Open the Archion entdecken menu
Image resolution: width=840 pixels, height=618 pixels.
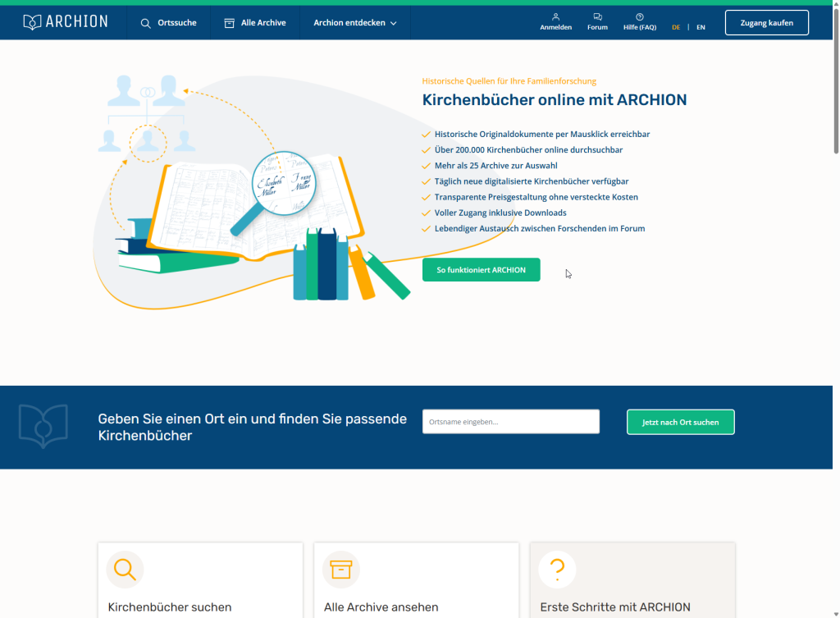coord(355,22)
